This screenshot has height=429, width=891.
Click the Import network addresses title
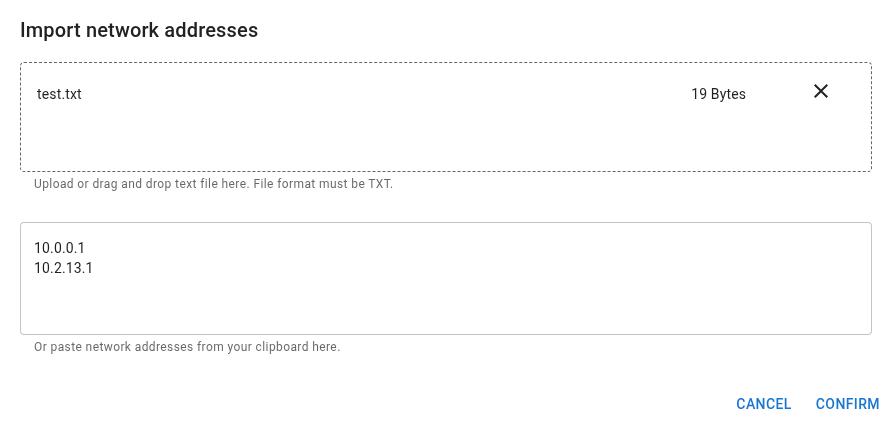[x=139, y=30]
